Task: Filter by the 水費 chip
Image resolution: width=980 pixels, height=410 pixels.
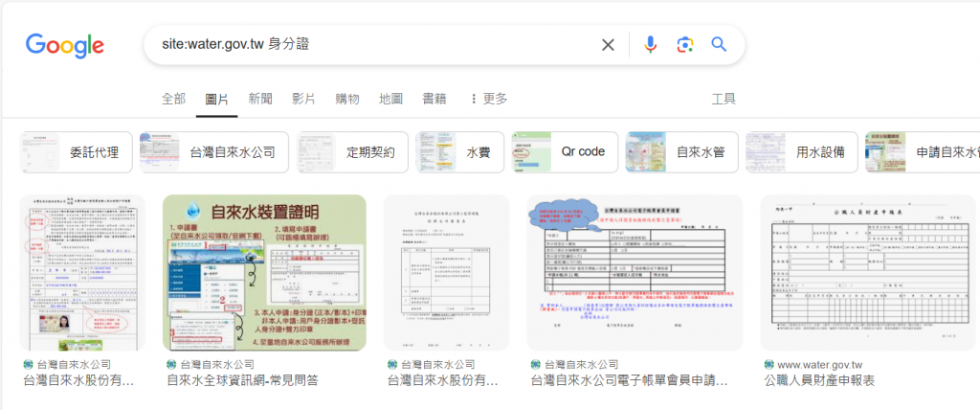Action: (459, 152)
